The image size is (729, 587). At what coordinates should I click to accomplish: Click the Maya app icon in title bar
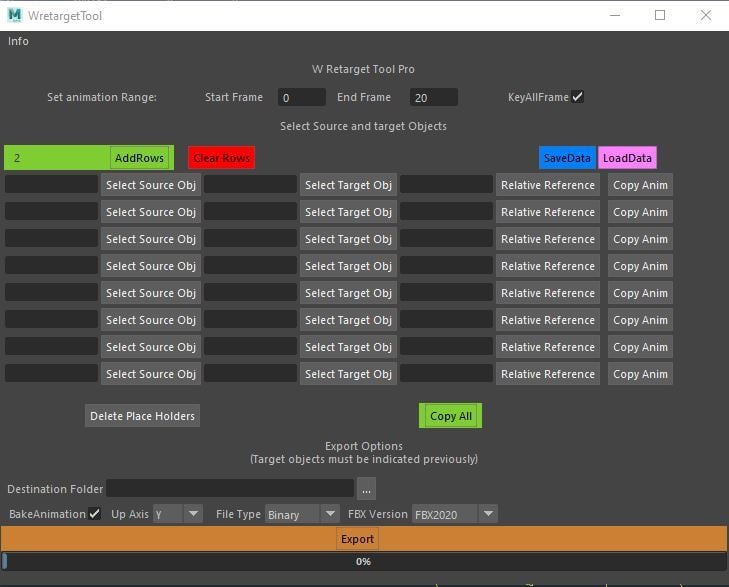pos(14,15)
